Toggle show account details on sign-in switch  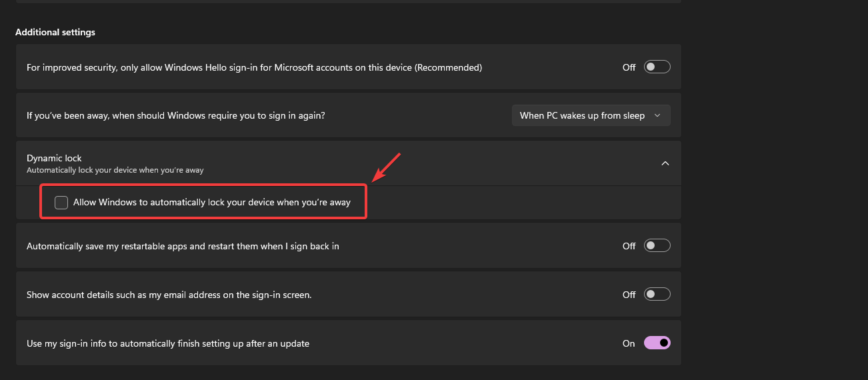point(657,294)
